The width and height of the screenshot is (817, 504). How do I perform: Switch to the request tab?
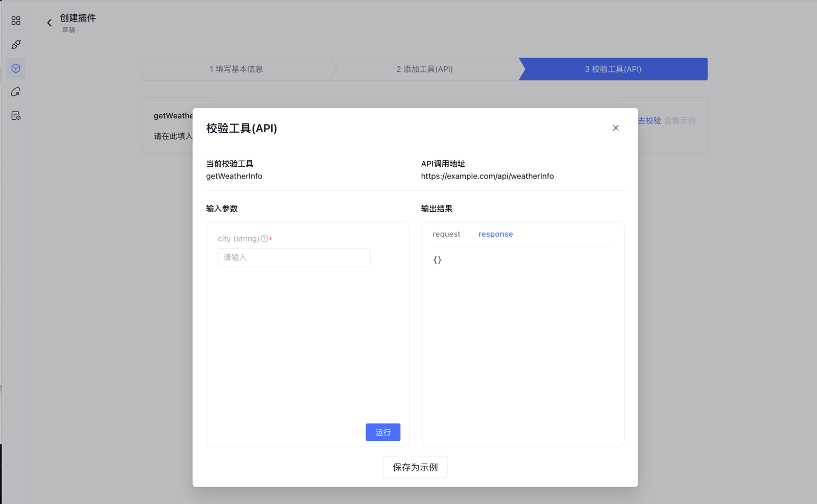coord(446,234)
